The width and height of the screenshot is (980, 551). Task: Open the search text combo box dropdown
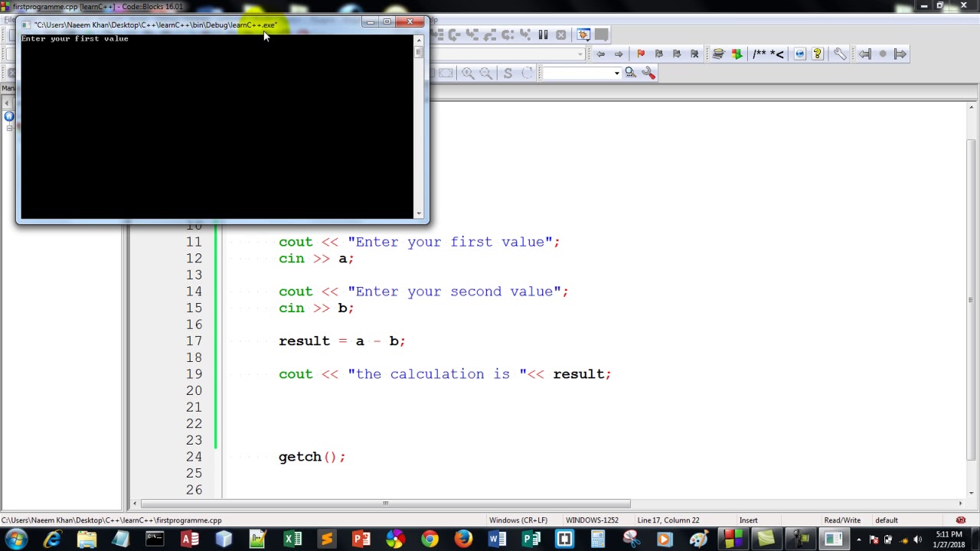coord(616,73)
